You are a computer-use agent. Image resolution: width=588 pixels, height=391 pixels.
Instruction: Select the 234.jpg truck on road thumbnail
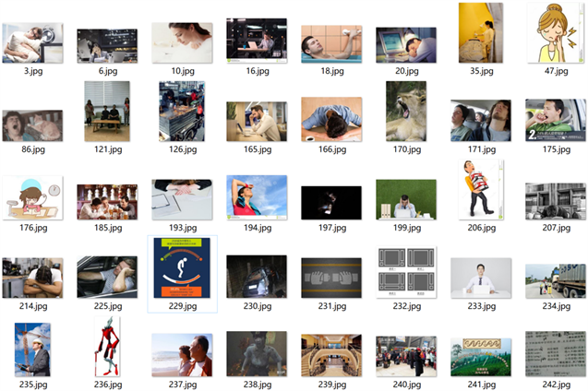point(556,281)
